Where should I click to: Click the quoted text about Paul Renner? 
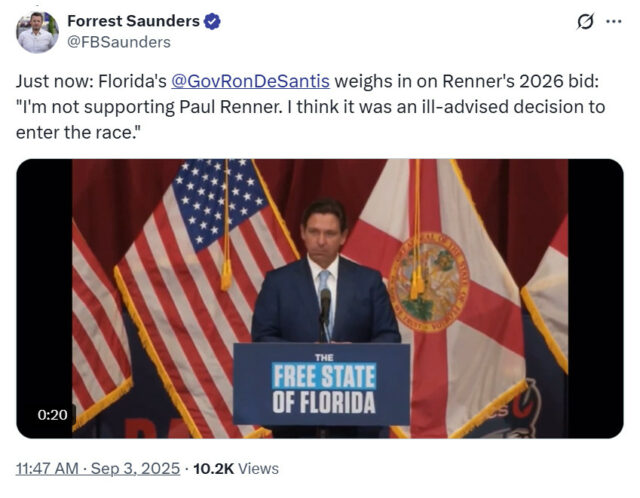pos(310,120)
